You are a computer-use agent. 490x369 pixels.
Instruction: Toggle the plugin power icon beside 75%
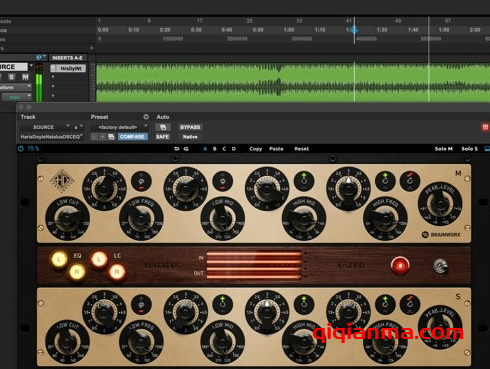(21, 149)
